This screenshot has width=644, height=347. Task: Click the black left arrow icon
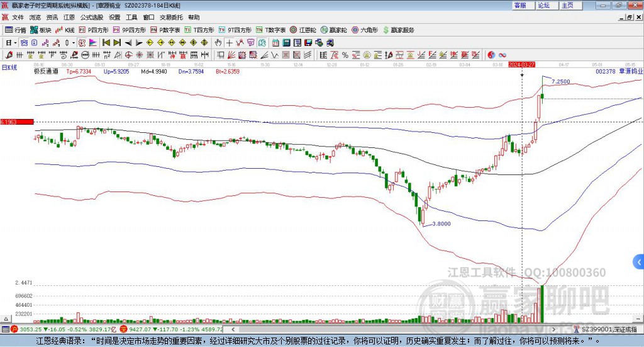point(128,43)
